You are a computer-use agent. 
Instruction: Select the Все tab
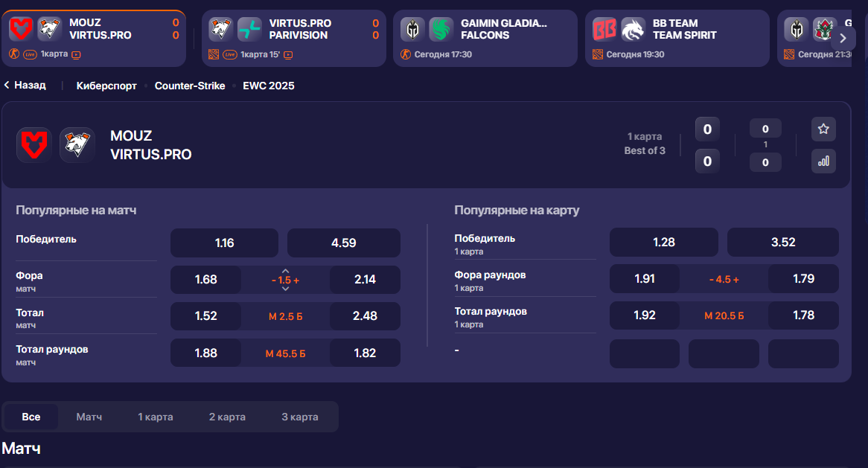click(x=31, y=417)
